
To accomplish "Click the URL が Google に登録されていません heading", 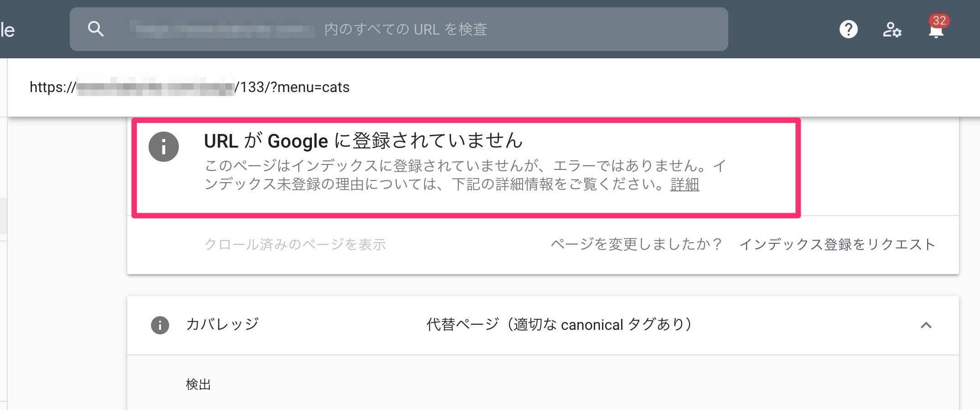I will pos(363,141).
